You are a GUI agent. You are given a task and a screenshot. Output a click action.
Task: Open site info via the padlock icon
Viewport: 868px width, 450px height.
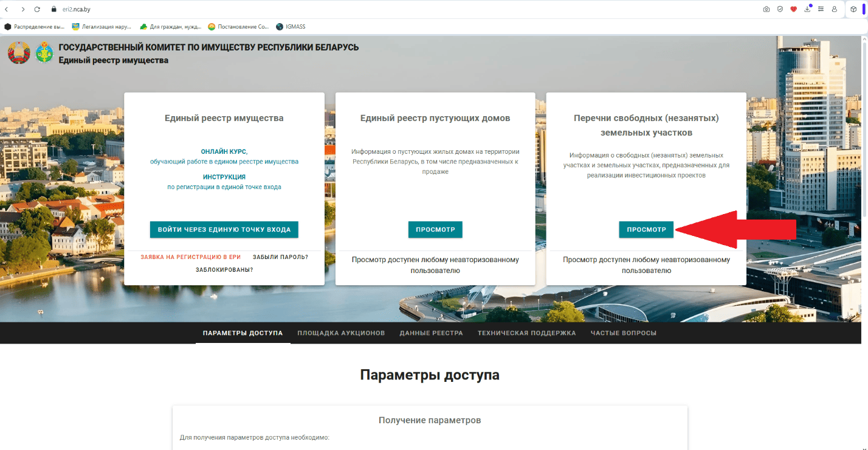[x=53, y=10]
